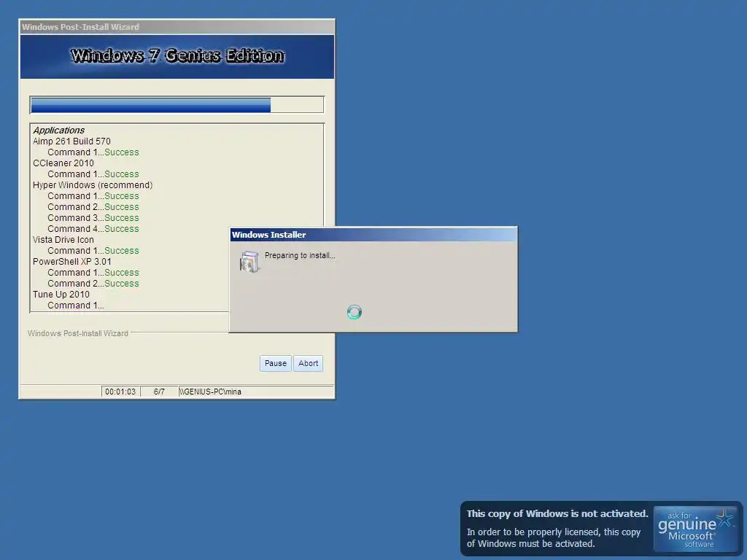Click the genuine Microsoft software badge
Screen dimensions: 747x560
[x=695, y=529]
